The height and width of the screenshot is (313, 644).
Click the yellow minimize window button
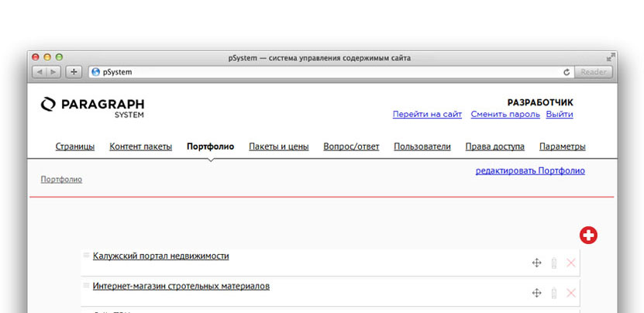point(47,57)
